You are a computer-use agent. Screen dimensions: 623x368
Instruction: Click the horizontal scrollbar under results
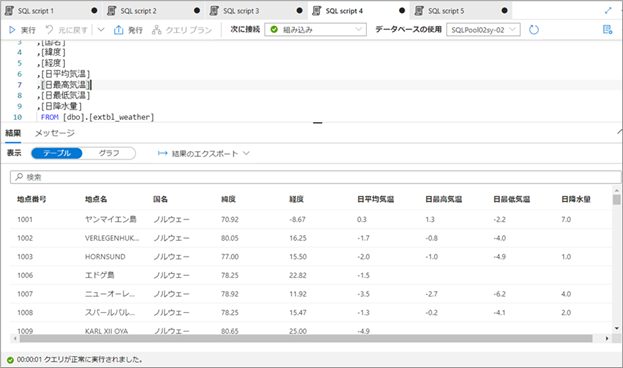coord(306,339)
